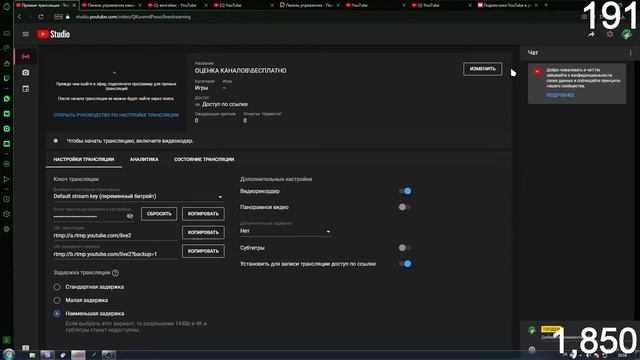Open Twitch icon in the browser sidebar
Image resolution: width=640 pixels, height=360 pixels.
(7, 78)
